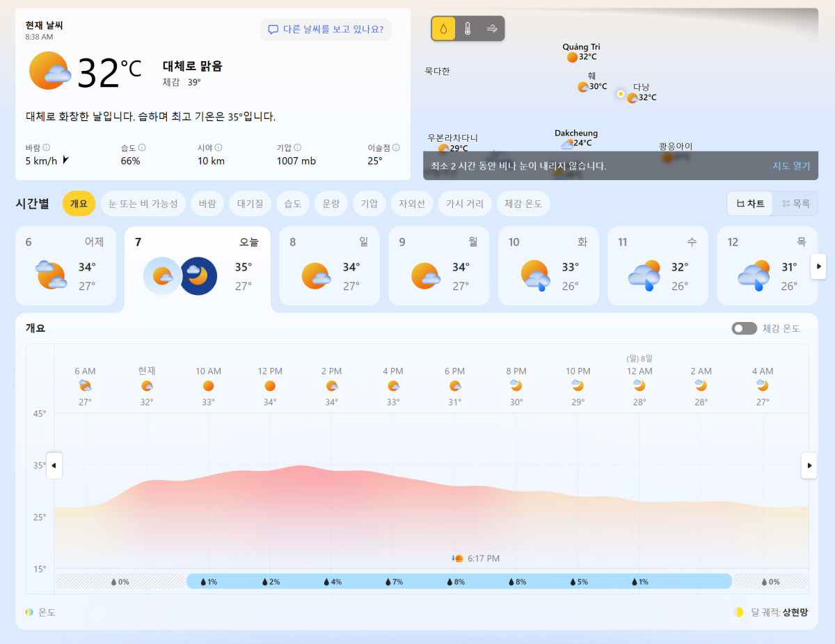Image resolution: width=835 pixels, height=644 pixels.
Task: Click the moon phase icon next to 달 궤적
Action: [738, 612]
